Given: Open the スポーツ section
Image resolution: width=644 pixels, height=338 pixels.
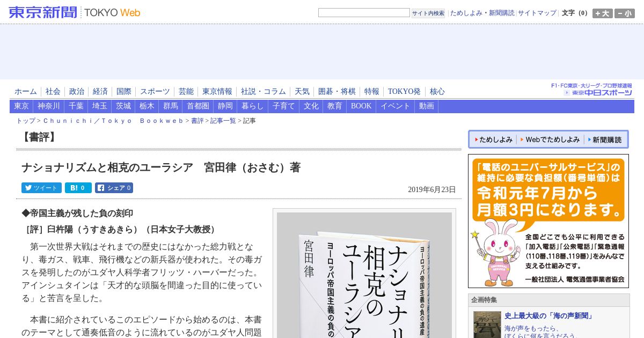Looking at the screenshot, I should tap(155, 92).
